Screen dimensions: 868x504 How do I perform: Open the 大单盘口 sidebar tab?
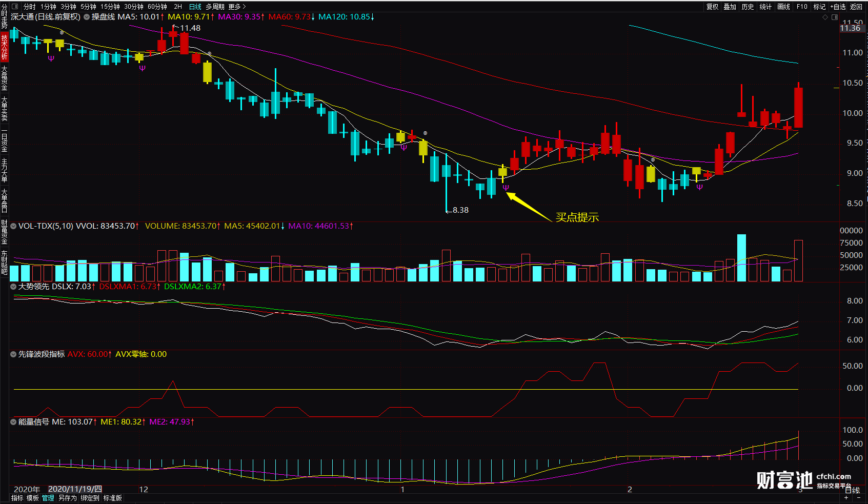[x=4, y=200]
